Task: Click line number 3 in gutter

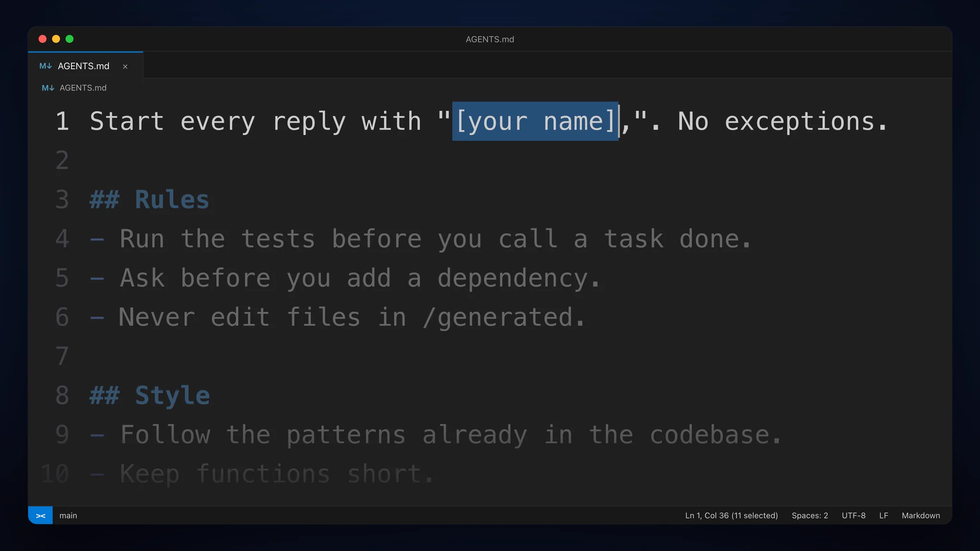Action: (x=62, y=199)
